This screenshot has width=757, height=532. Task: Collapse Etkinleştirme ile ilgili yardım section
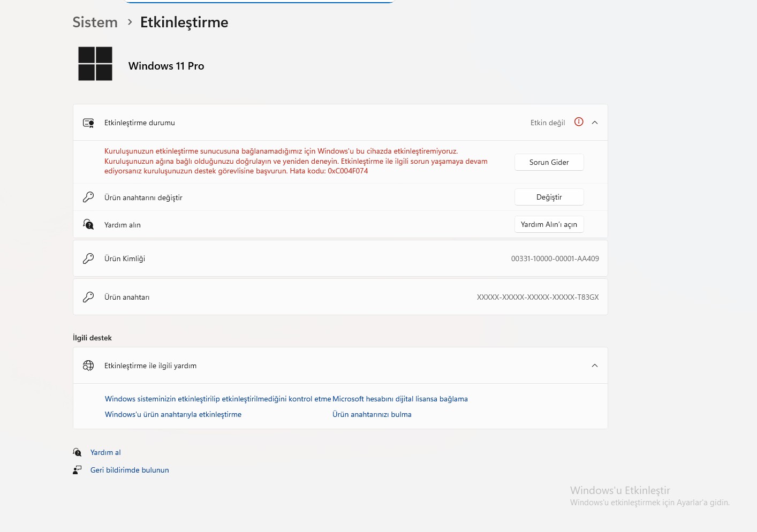coord(595,366)
